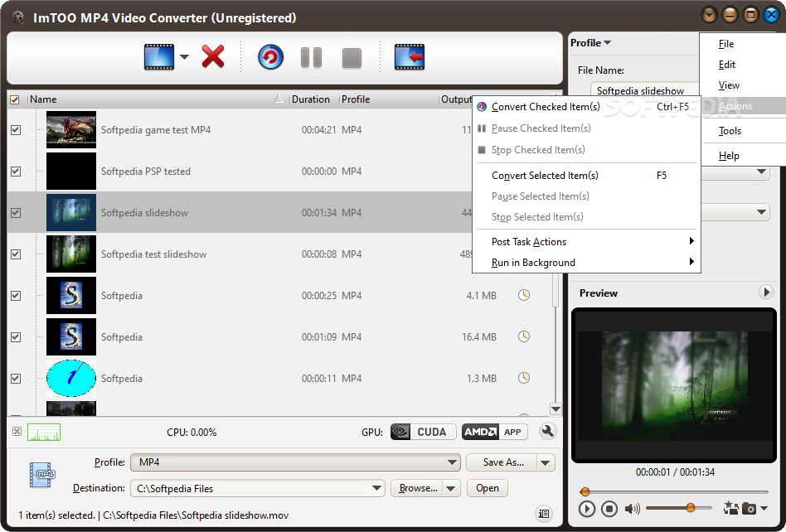The image size is (786, 532).
Task: Click the log list icon in status bar
Action: point(543,514)
